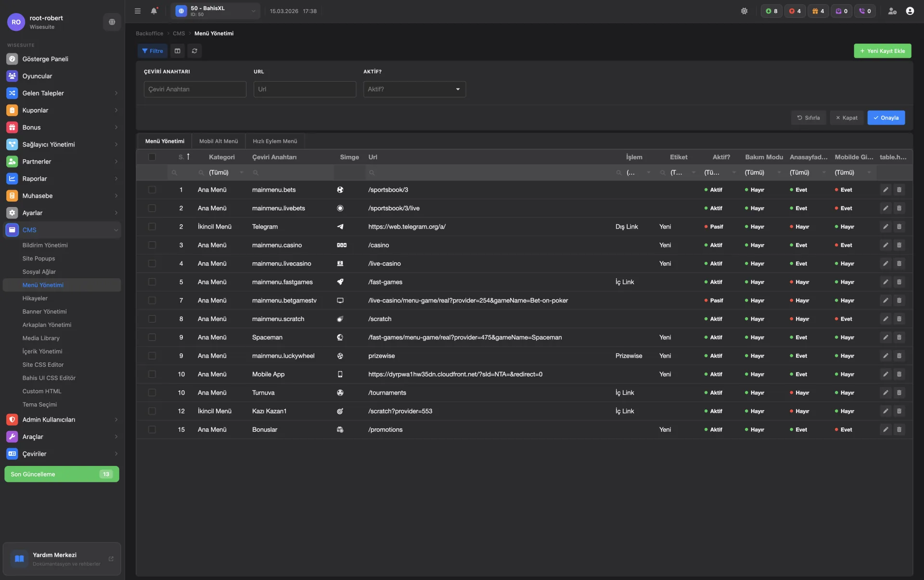Expand the 50 - BahisXL site selector
The height and width of the screenshot is (580, 924).
click(x=216, y=11)
